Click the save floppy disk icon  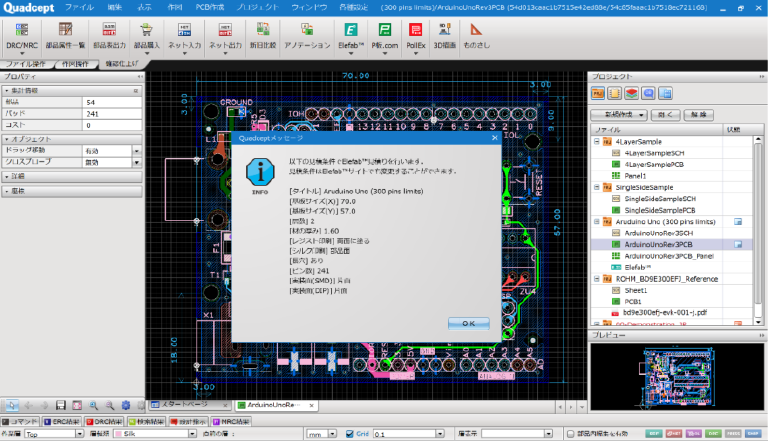[61, 405]
